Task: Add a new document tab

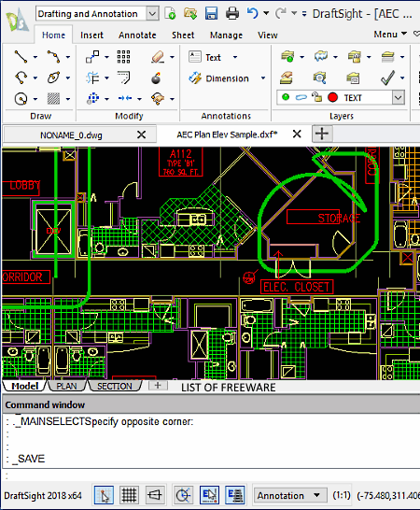Action: click(x=322, y=134)
